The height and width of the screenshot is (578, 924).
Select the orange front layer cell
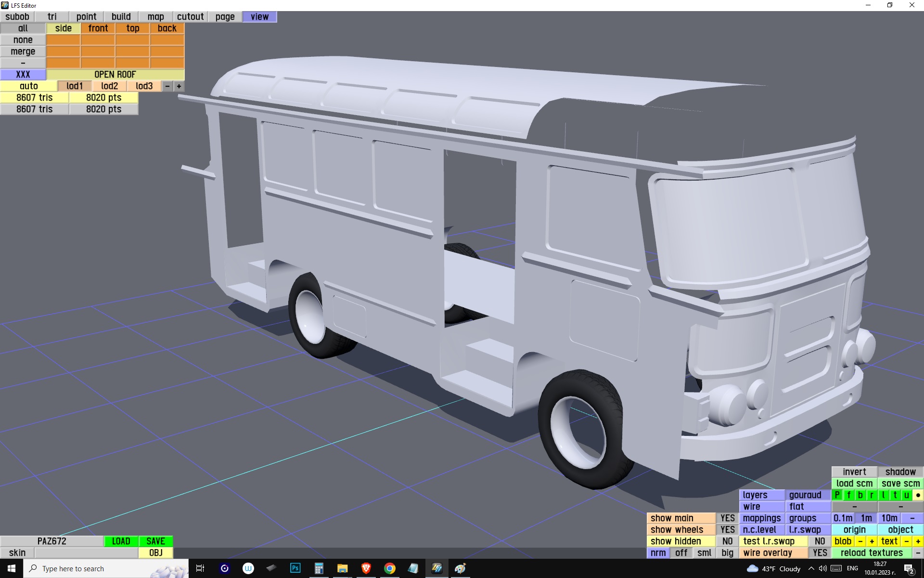(x=98, y=28)
